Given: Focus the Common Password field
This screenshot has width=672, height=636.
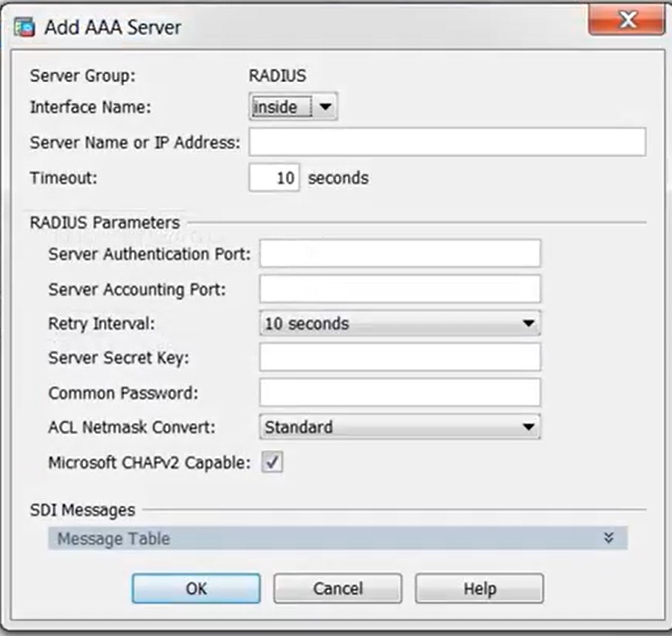Looking at the screenshot, I should tap(400, 393).
